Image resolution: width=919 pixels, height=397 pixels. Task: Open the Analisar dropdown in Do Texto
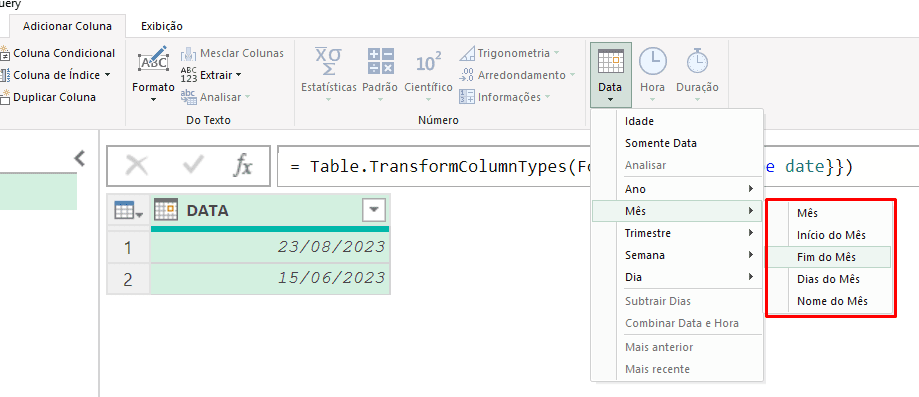[x=216, y=97]
